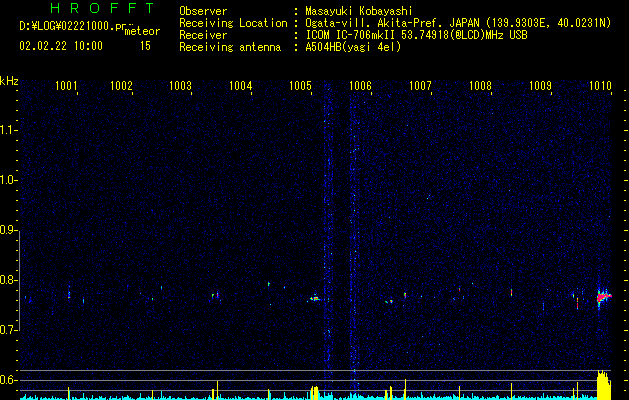The image size is (629, 400).
Task: Click the HROFFT title text
Action: [x=103, y=8]
